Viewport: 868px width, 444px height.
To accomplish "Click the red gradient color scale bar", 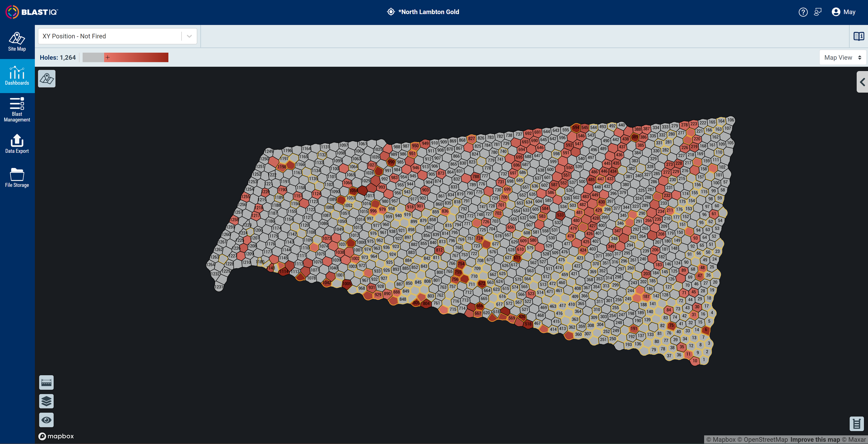I will [x=136, y=57].
